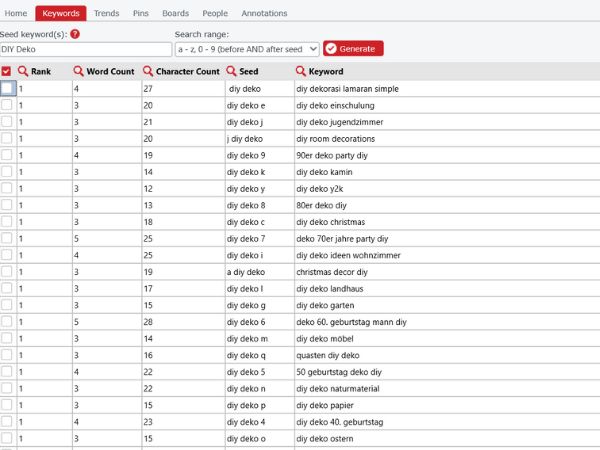
Task: Click the search icon beside Character Count
Action: click(x=148, y=72)
